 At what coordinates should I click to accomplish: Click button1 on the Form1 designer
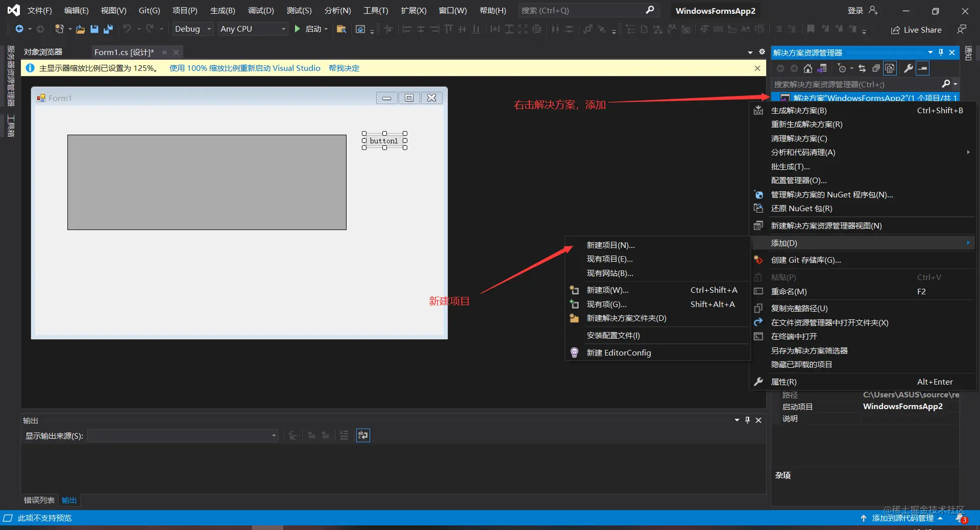click(x=384, y=141)
